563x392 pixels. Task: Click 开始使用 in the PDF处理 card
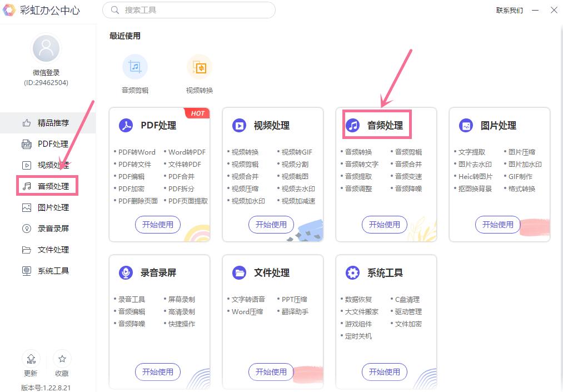pyautogui.click(x=157, y=225)
